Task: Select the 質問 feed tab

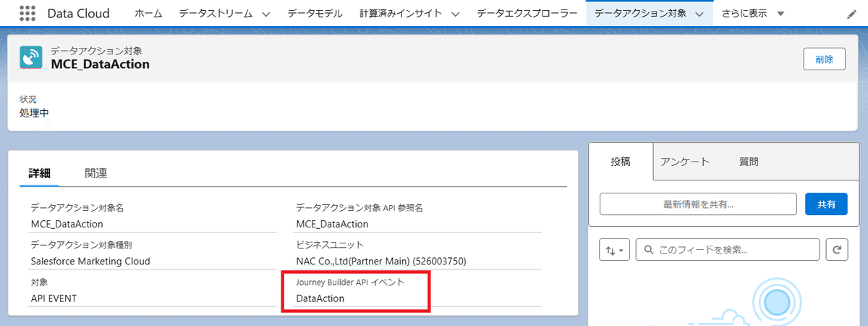Action: point(749,162)
